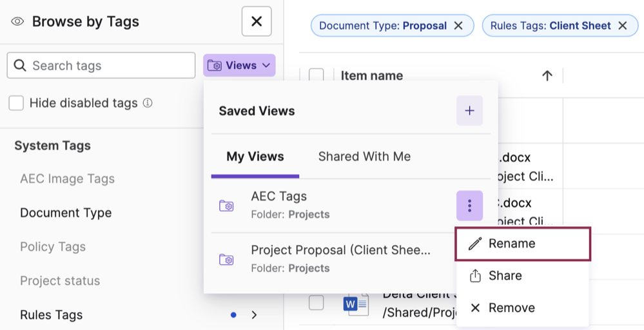Click info icon next to Hide disabled tags

pyautogui.click(x=148, y=103)
